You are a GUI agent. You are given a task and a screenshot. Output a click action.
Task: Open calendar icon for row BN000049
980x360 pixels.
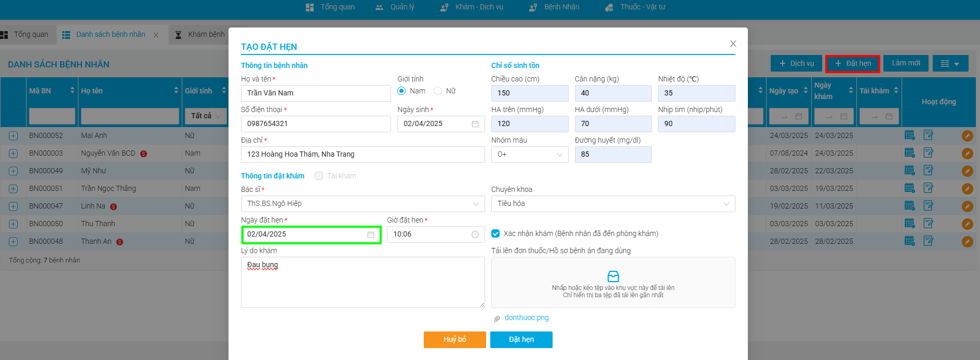tap(909, 171)
